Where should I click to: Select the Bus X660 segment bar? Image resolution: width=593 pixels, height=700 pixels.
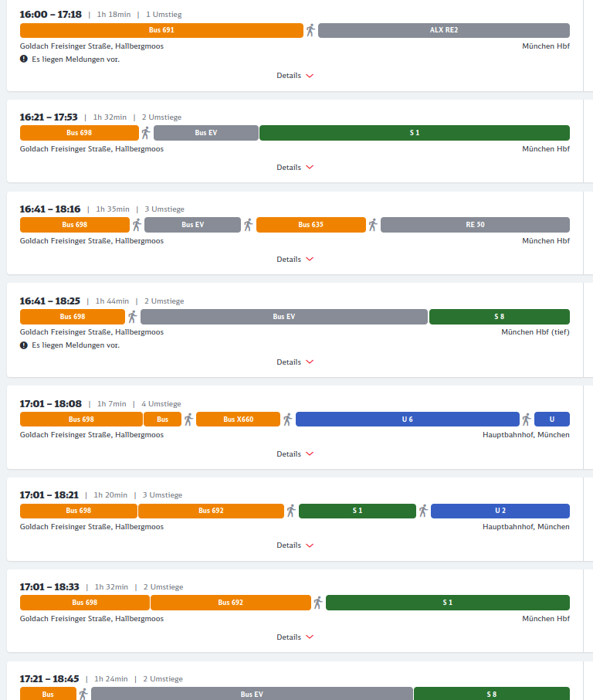click(x=239, y=420)
